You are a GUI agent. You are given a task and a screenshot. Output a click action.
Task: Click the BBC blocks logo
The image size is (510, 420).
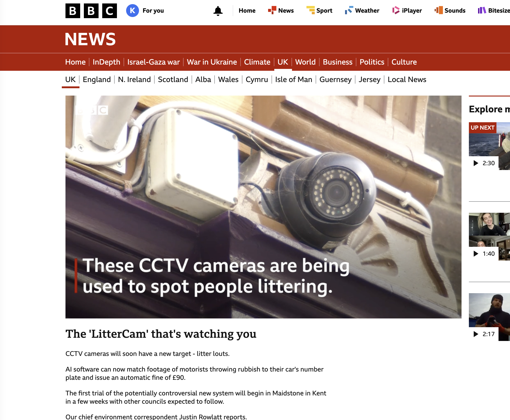click(x=91, y=11)
